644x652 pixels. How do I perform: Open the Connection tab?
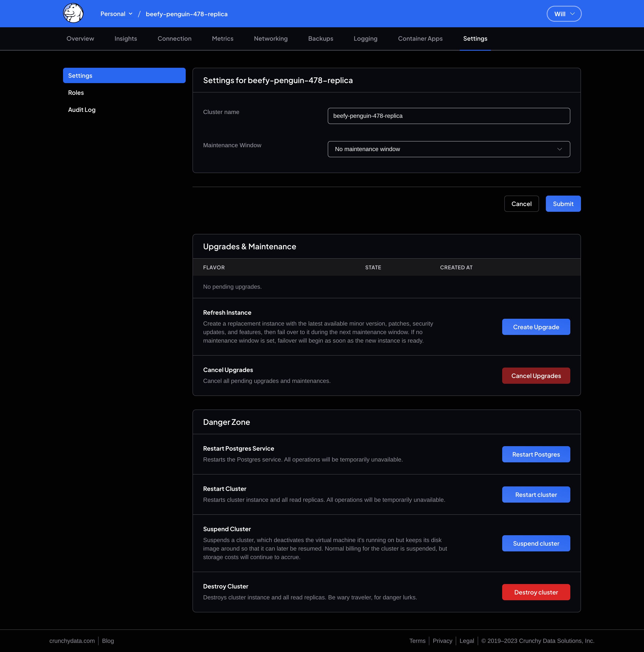[174, 39]
